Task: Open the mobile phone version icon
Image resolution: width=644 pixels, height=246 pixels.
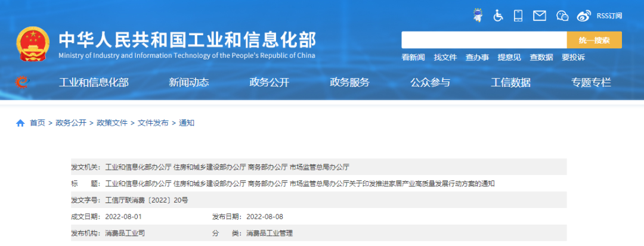Action: point(518,16)
